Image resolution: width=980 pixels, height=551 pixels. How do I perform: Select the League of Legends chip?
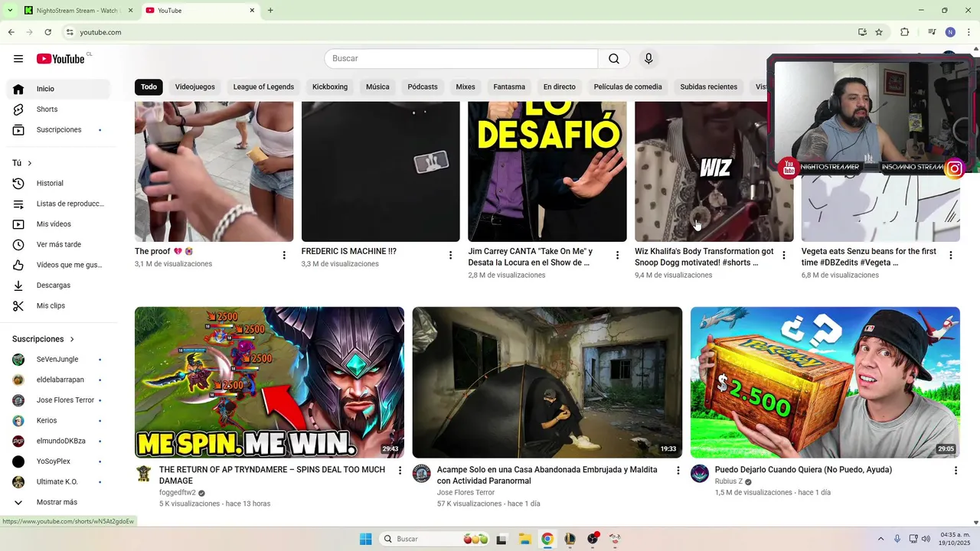[x=263, y=87]
